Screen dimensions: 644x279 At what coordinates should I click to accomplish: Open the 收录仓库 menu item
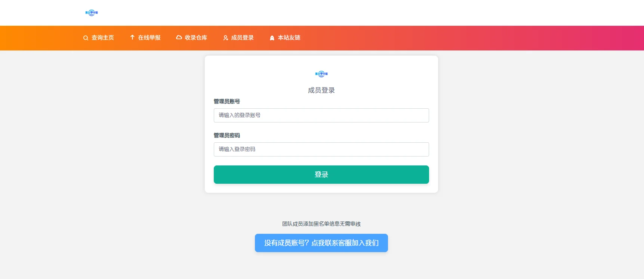click(192, 38)
